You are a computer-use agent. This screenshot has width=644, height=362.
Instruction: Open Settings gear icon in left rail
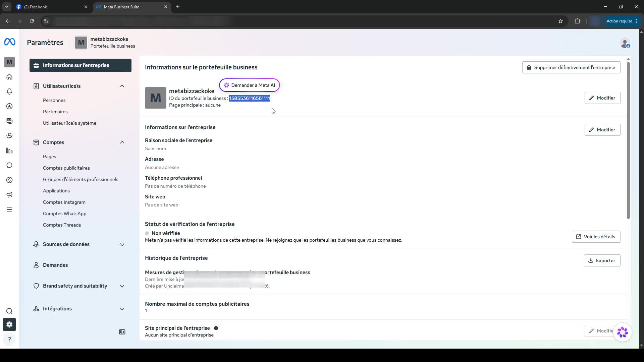(9, 324)
